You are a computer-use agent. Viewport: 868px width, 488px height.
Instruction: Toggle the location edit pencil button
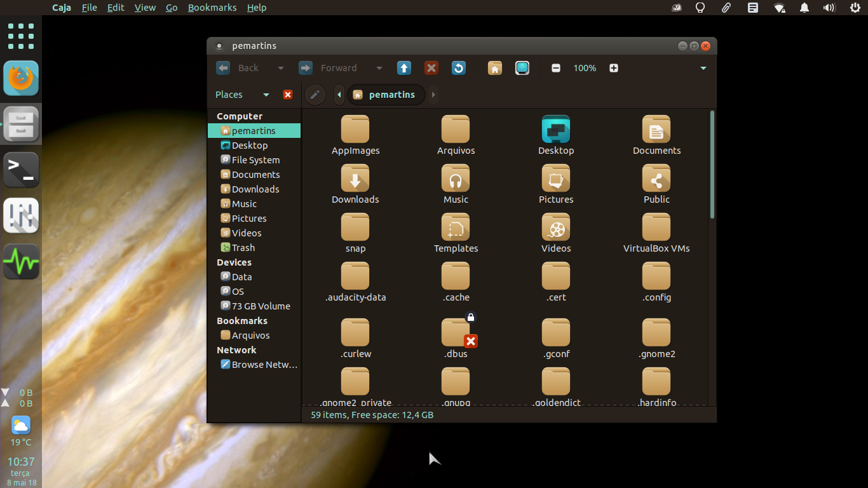[x=315, y=95]
